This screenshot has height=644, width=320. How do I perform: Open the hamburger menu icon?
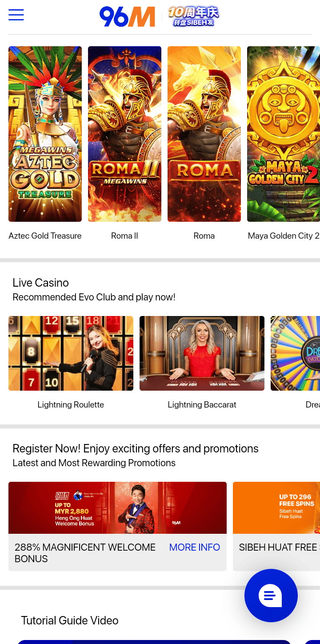pyautogui.click(x=16, y=15)
